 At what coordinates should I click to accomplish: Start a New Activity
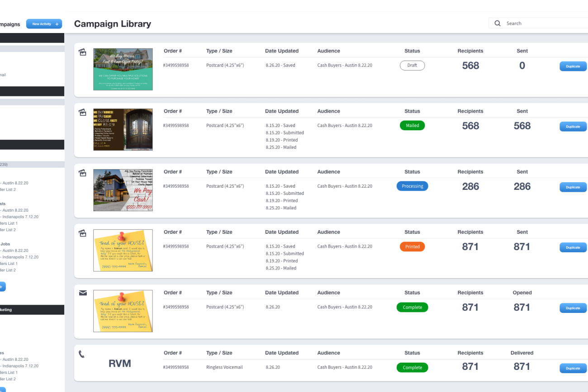(44, 24)
